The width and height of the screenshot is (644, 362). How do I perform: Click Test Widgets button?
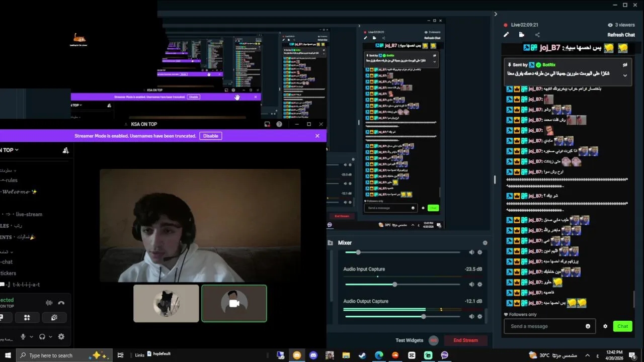tap(409, 340)
